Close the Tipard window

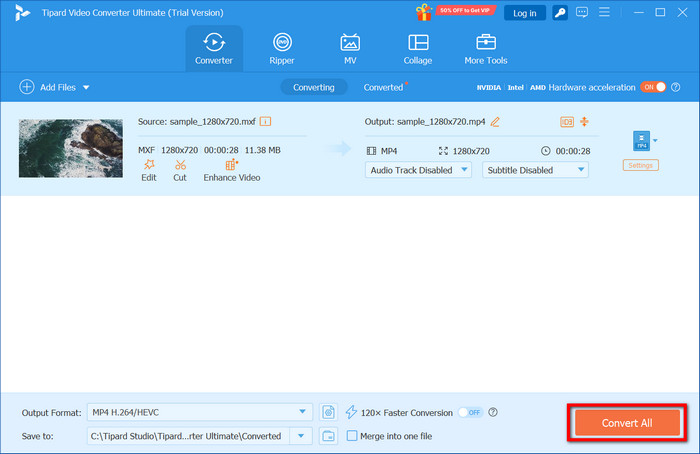point(682,12)
